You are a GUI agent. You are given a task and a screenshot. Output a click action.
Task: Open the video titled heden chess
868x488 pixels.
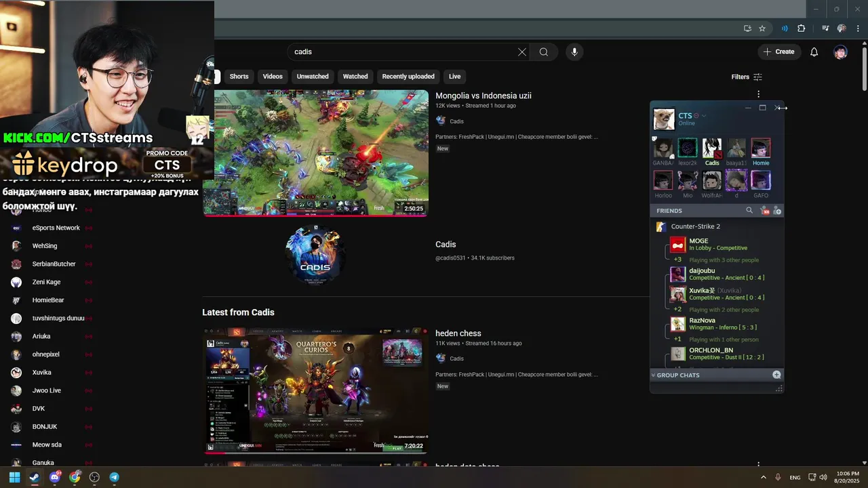458,333
